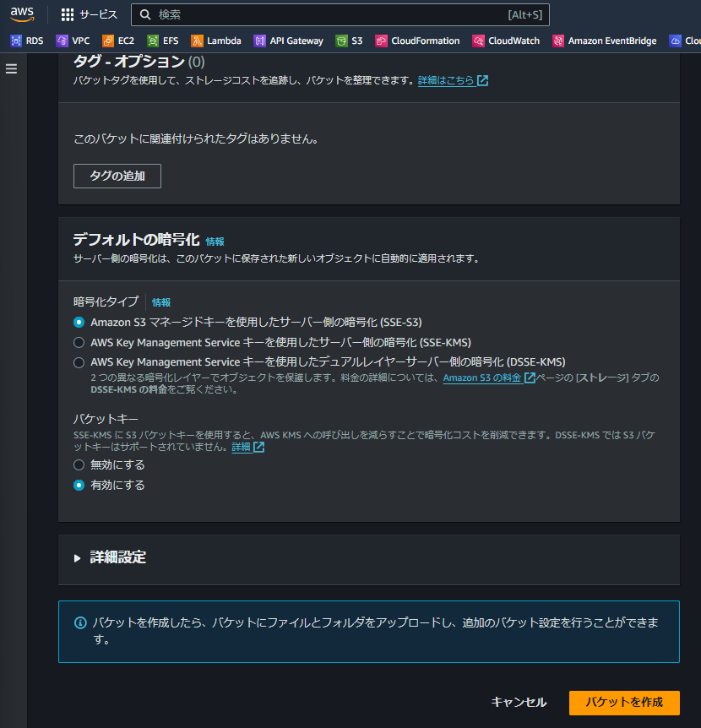Click the バケットを作成 button
The width and height of the screenshot is (701, 728).
[x=624, y=703]
